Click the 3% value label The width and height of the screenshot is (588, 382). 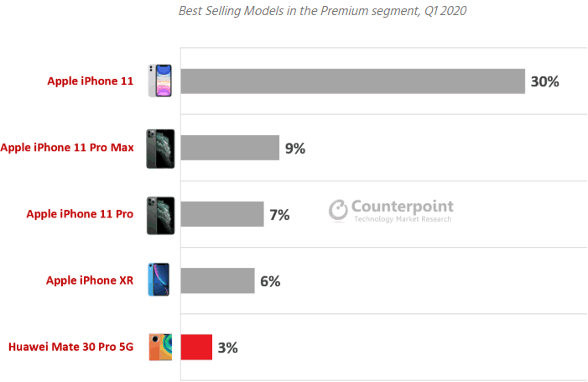click(227, 348)
